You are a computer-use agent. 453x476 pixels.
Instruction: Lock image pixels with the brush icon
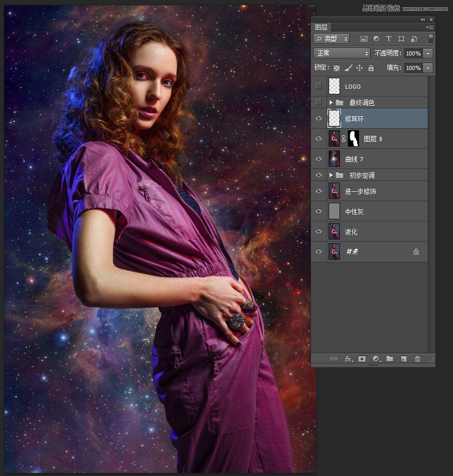point(348,68)
